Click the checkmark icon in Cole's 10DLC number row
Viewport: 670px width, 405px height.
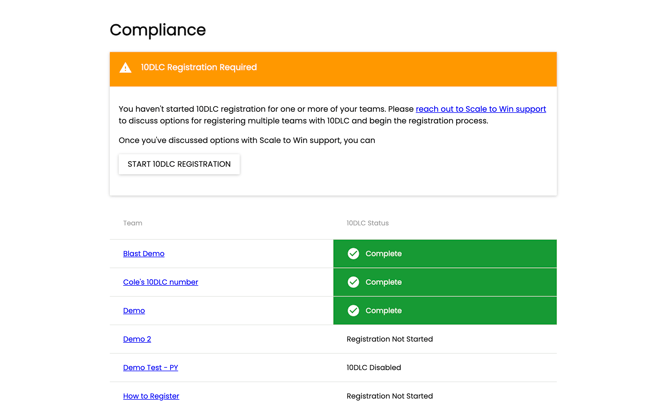point(353,282)
